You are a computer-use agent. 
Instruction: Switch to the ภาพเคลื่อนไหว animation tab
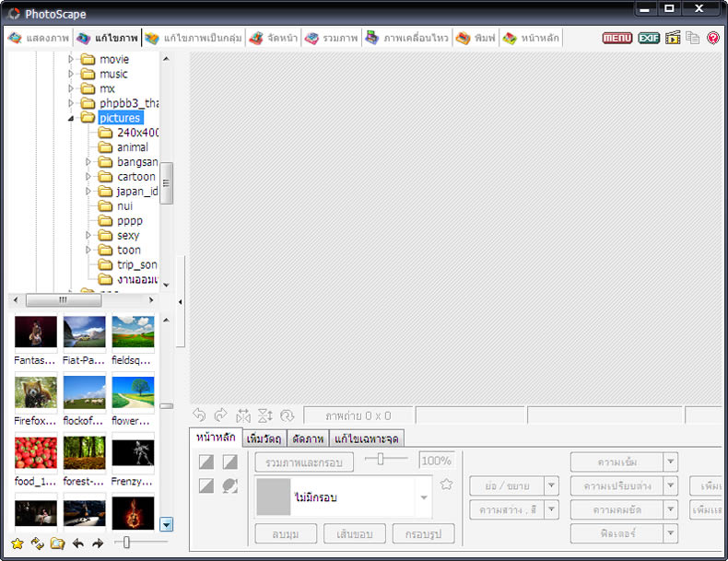[x=406, y=38]
